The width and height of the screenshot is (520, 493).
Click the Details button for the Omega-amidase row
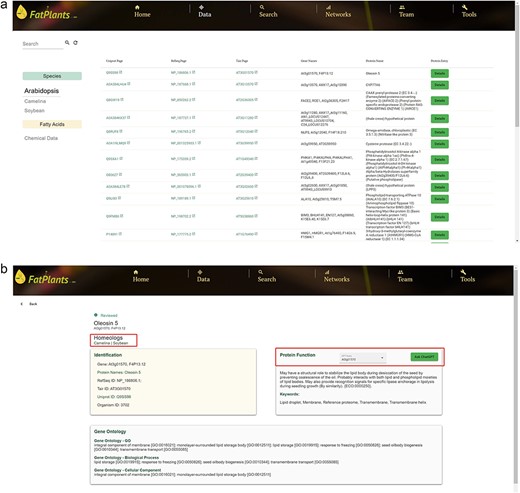coord(439,132)
